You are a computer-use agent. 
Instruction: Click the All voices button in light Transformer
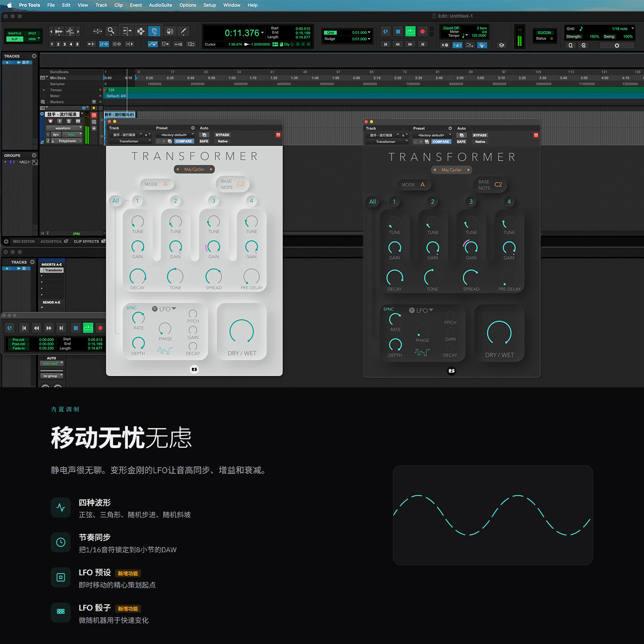[116, 201]
